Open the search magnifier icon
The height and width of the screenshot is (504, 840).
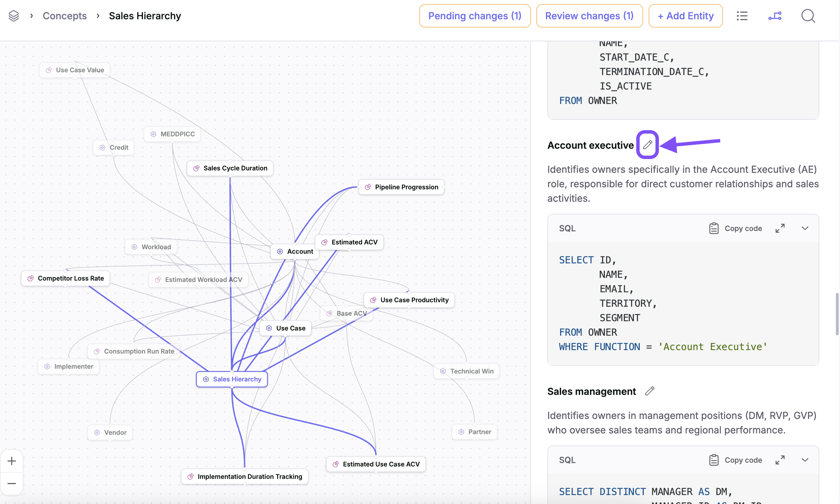coord(808,16)
